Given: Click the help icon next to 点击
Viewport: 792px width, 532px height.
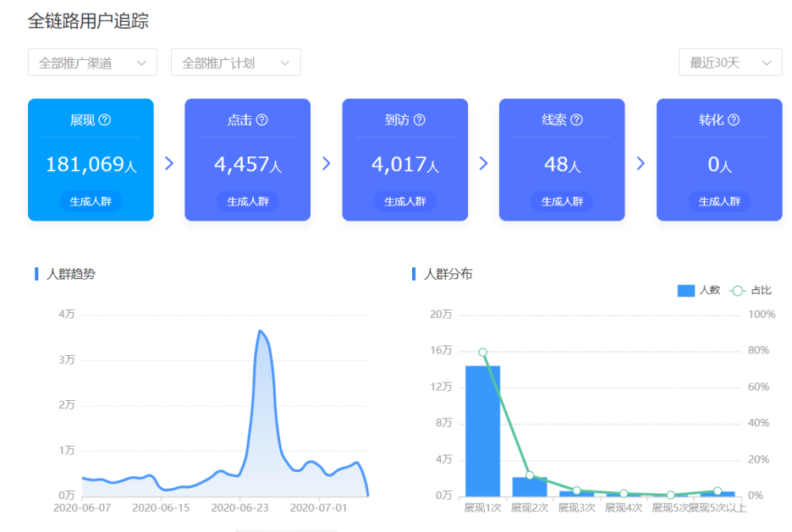Looking at the screenshot, I should 262,120.
